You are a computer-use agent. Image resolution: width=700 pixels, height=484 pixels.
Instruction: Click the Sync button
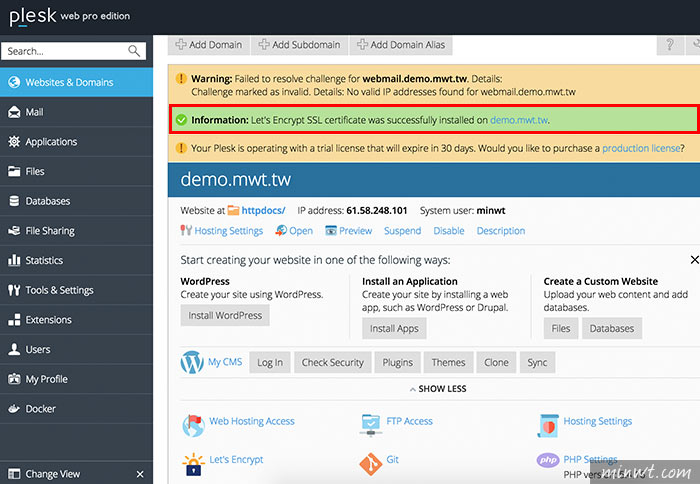537,363
